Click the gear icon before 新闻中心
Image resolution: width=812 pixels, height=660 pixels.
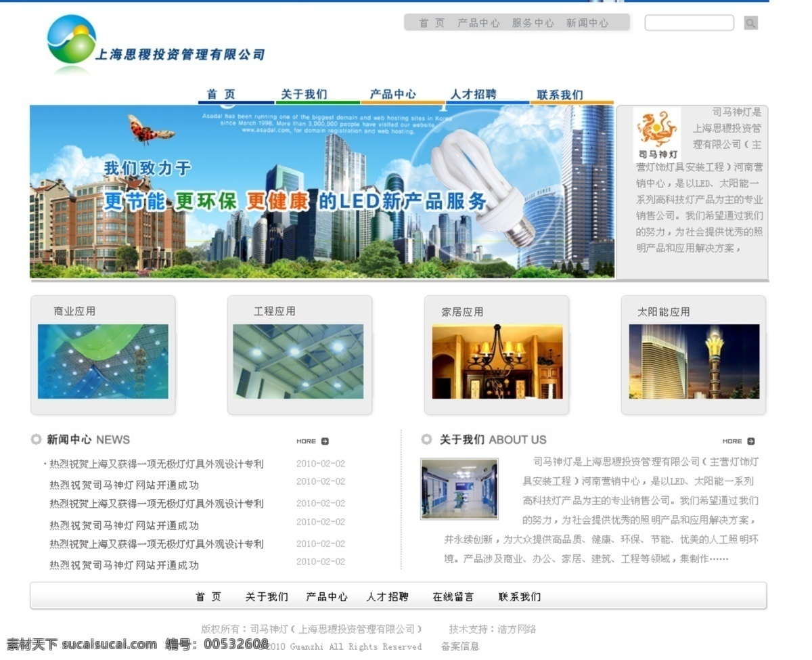(x=36, y=439)
